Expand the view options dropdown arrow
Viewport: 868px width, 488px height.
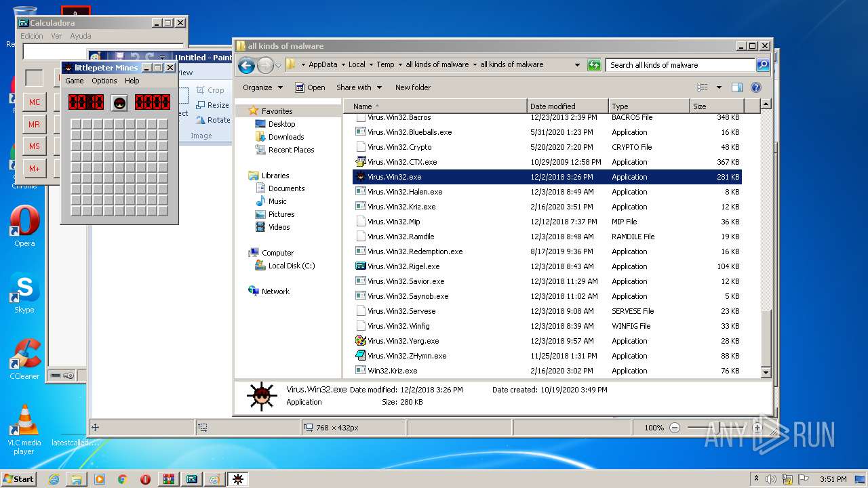(x=719, y=87)
